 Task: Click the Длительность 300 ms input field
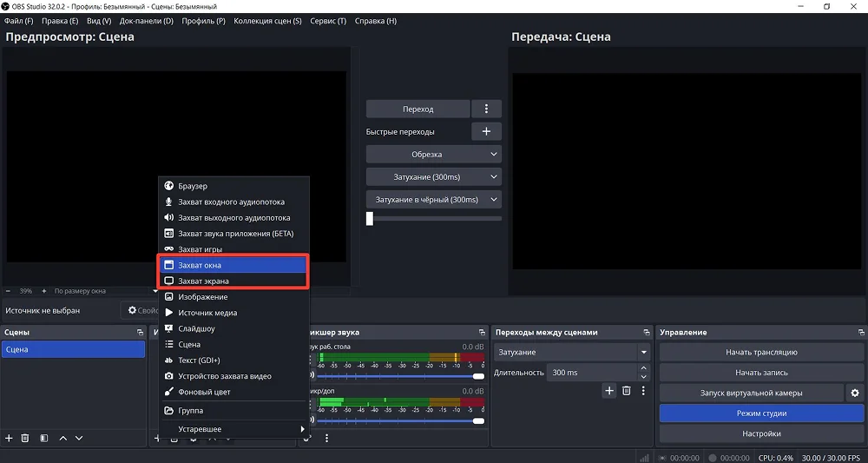(x=592, y=373)
